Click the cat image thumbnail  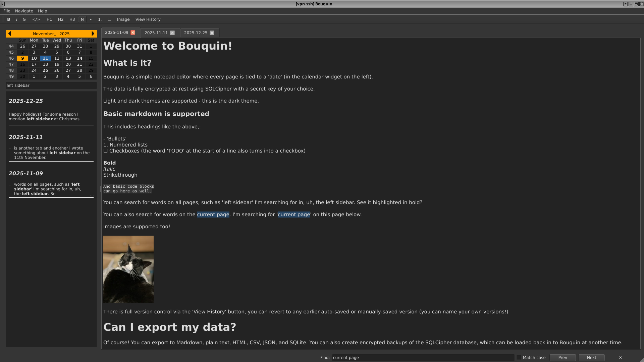click(x=128, y=269)
